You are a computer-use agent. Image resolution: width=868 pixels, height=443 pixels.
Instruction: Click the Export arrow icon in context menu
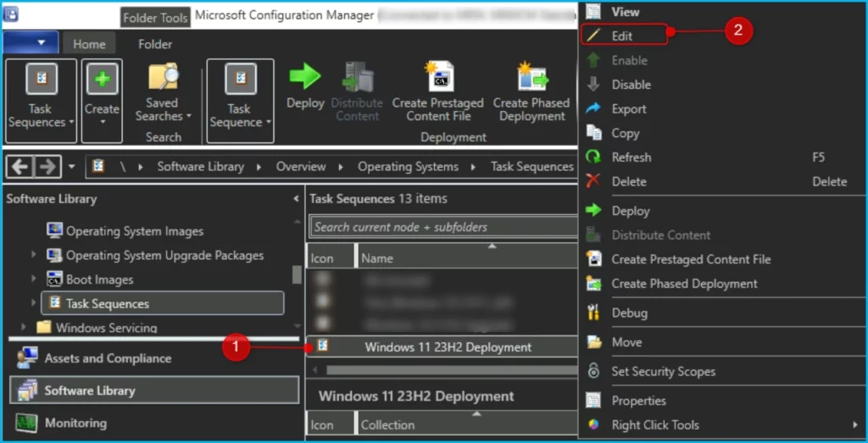point(593,109)
